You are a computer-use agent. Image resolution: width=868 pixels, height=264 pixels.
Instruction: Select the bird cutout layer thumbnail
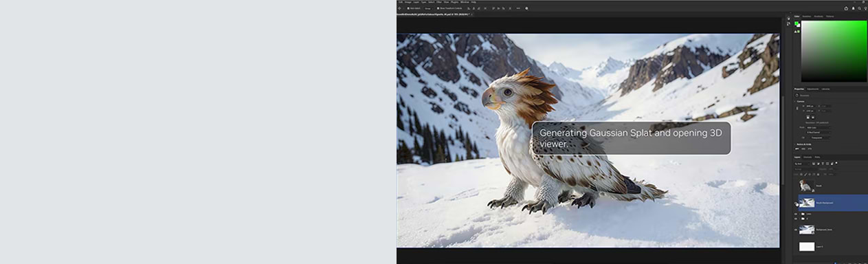click(806, 186)
